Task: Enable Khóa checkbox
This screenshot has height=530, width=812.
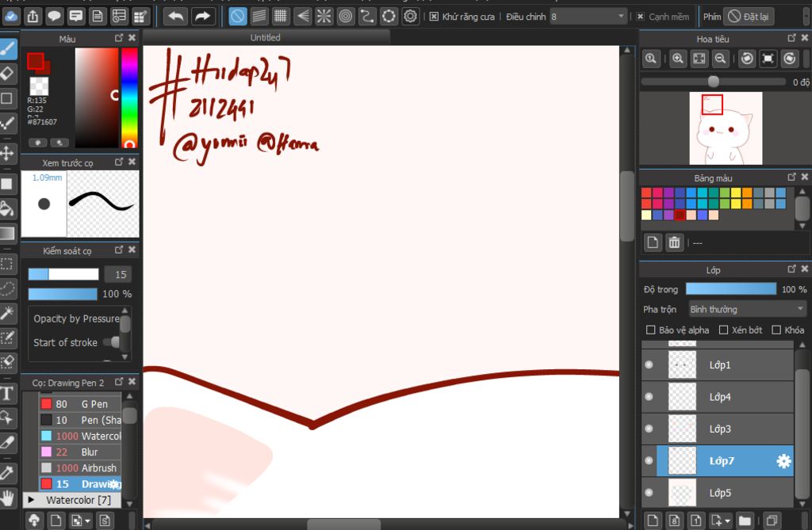Action: [776, 330]
